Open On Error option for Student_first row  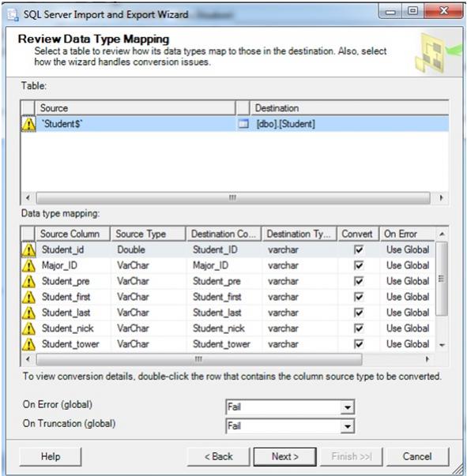click(408, 297)
